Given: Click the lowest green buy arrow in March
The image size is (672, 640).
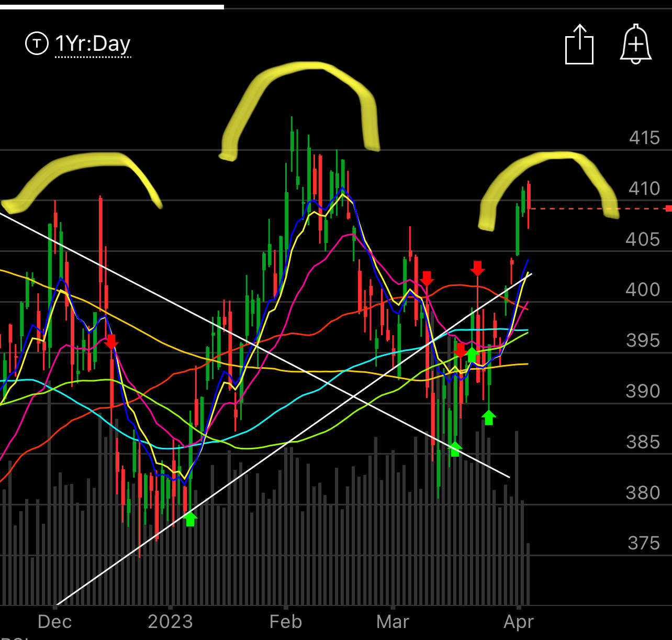Looking at the screenshot, I should [455, 449].
